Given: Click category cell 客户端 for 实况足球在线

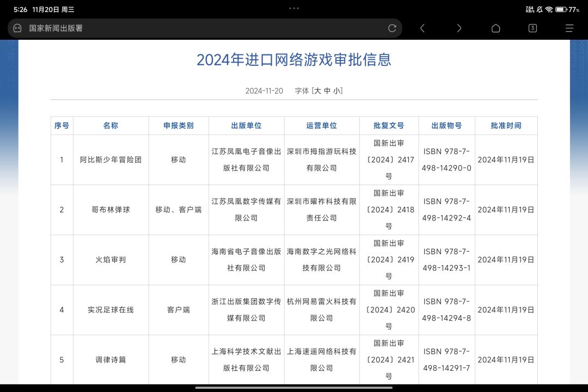Looking at the screenshot, I should pyautogui.click(x=179, y=310).
